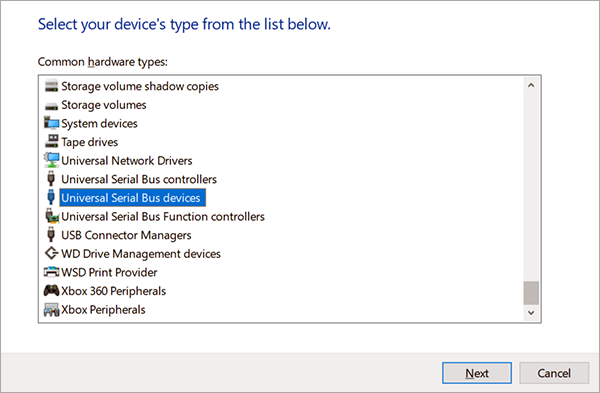This screenshot has width=600, height=393.
Task: Click the System devices computer icon
Action: click(51, 123)
